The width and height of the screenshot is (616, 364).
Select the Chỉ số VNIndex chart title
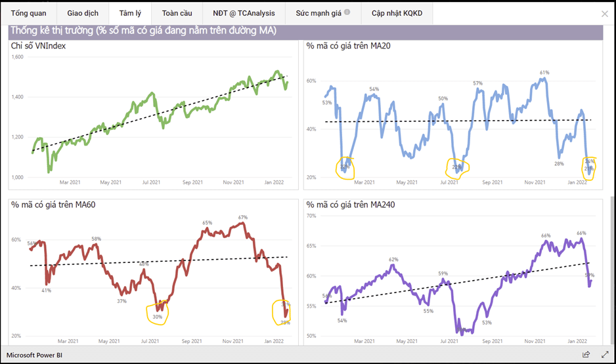click(38, 46)
